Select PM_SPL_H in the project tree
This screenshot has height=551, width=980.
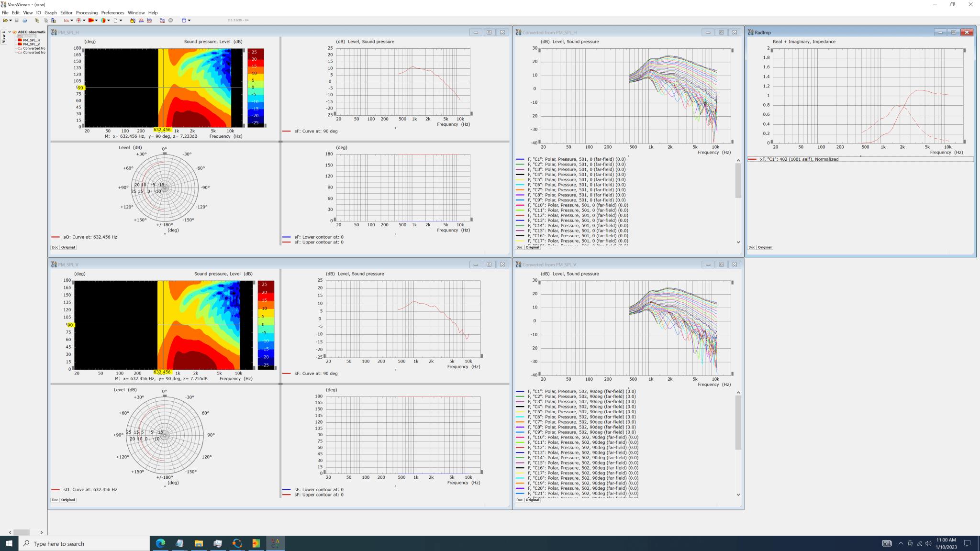point(31,40)
